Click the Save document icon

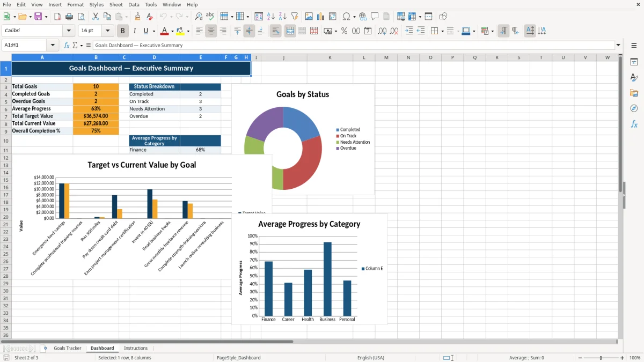pos(38,17)
